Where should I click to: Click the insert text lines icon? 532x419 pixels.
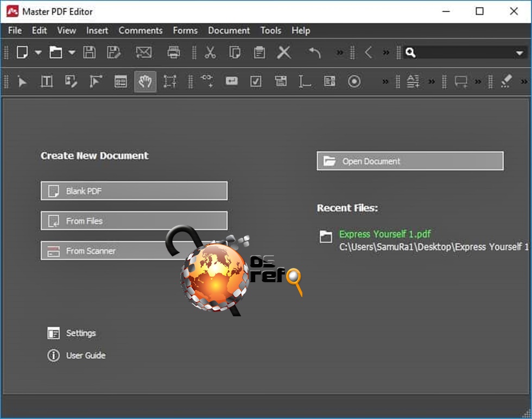pos(413,82)
